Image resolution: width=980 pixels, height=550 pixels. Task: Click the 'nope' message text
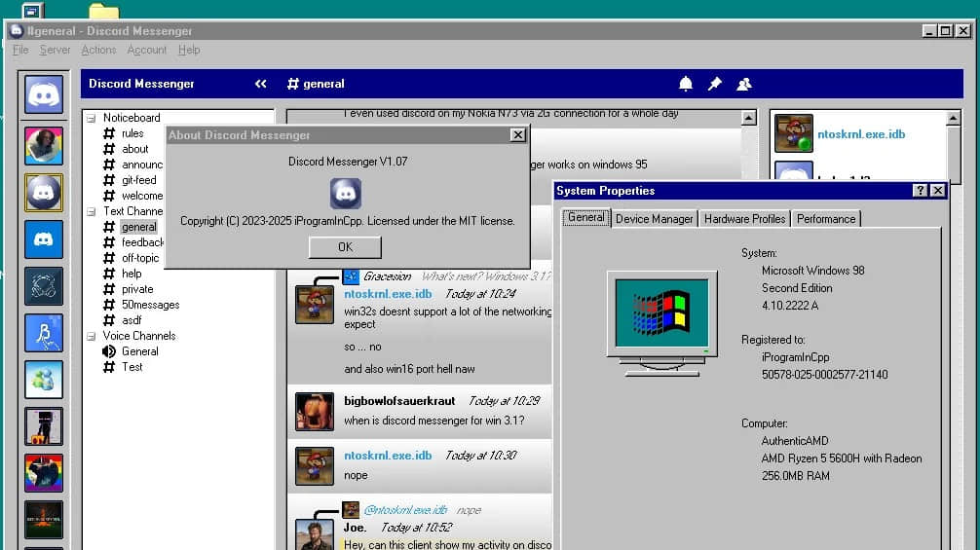pyautogui.click(x=356, y=475)
